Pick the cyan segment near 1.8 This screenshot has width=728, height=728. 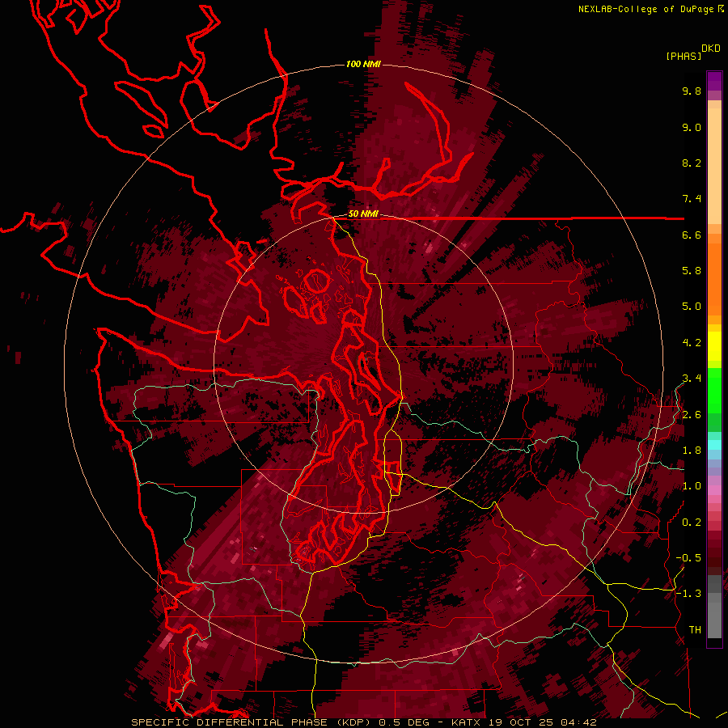714,445
